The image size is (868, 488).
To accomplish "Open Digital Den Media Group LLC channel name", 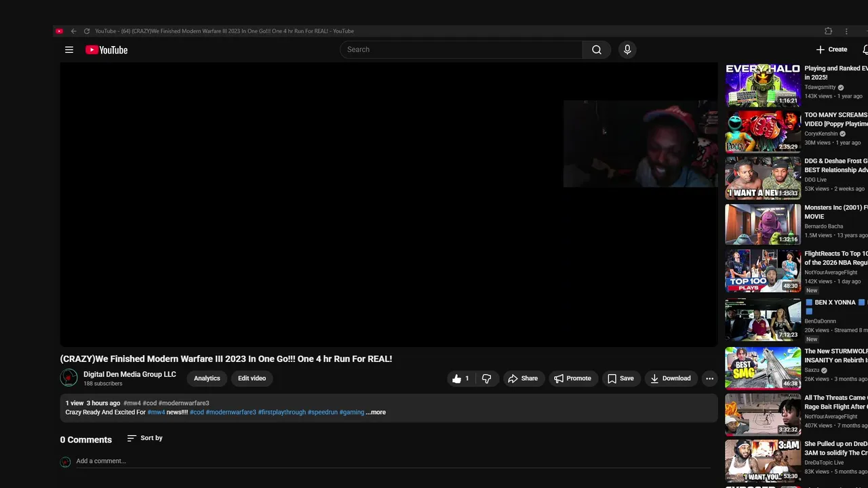I will 130,374.
